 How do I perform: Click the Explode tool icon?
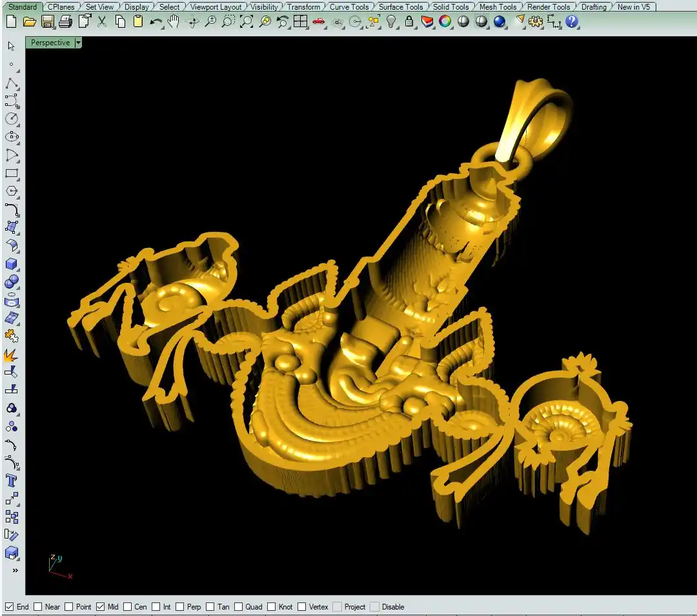12,354
